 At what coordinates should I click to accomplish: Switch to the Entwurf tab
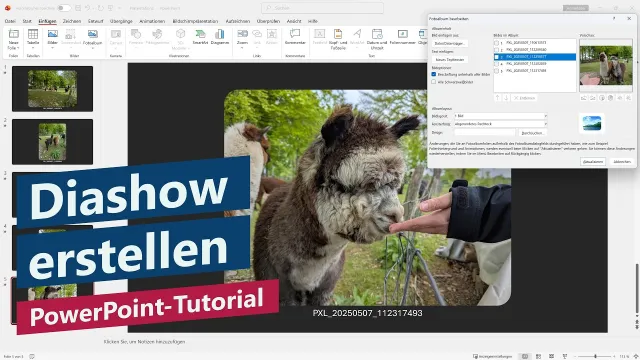point(96,21)
